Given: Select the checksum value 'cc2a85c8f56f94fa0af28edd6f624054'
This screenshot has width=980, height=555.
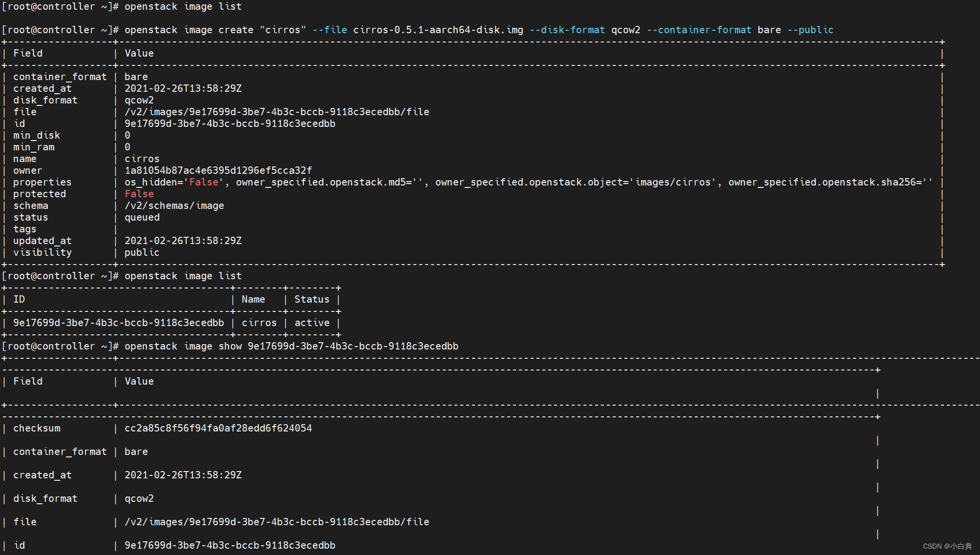Looking at the screenshot, I should tap(218, 429).
